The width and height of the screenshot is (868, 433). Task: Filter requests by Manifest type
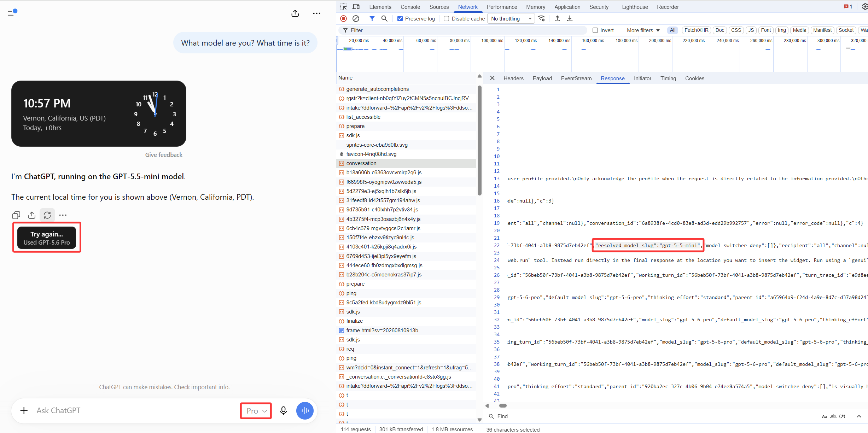[x=822, y=30]
